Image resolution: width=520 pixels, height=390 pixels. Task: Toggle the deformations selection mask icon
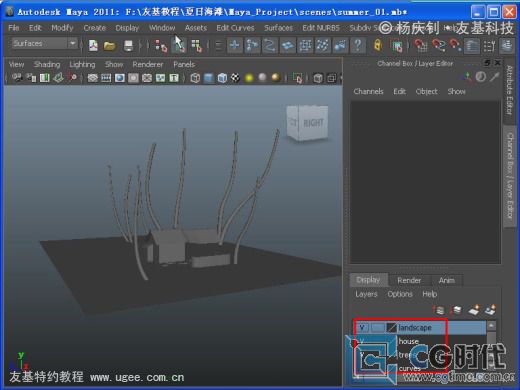[305, 45]
